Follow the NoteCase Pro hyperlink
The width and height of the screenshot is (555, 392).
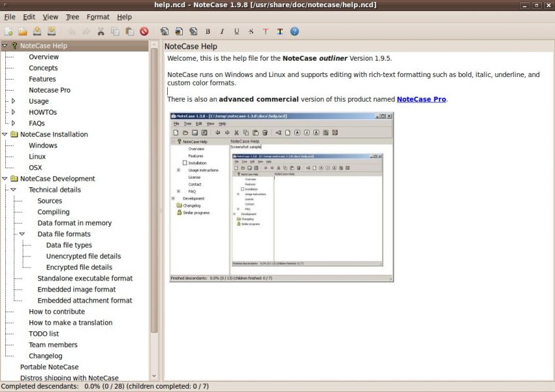click(x=420, y=98)
